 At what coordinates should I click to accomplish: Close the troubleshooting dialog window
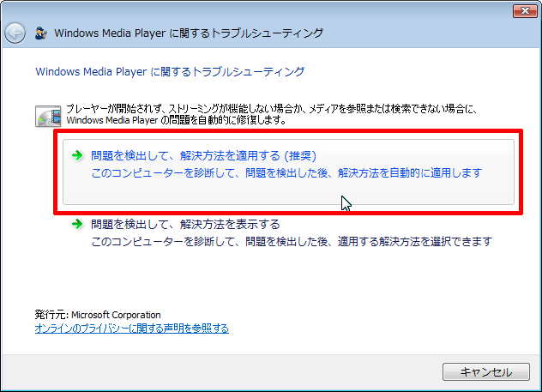pos(525,10)
